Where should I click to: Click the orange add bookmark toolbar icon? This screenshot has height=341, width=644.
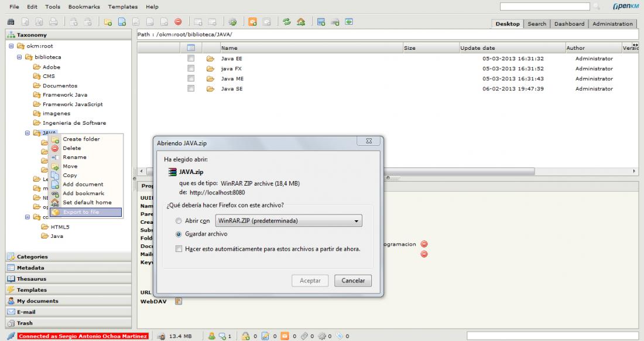point(254,22)
